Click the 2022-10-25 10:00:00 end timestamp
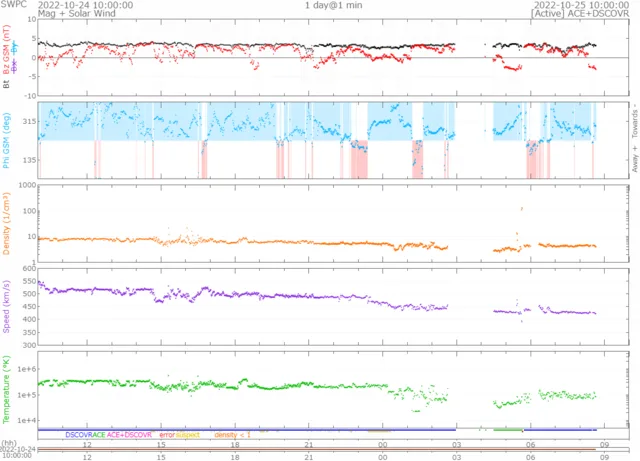640x461 pixels. tap(582, 5)
